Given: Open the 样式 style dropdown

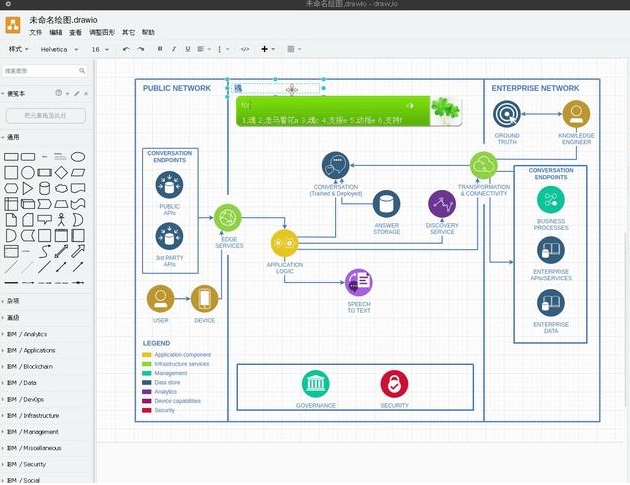Looking at the screenshot, I should 18,49.
